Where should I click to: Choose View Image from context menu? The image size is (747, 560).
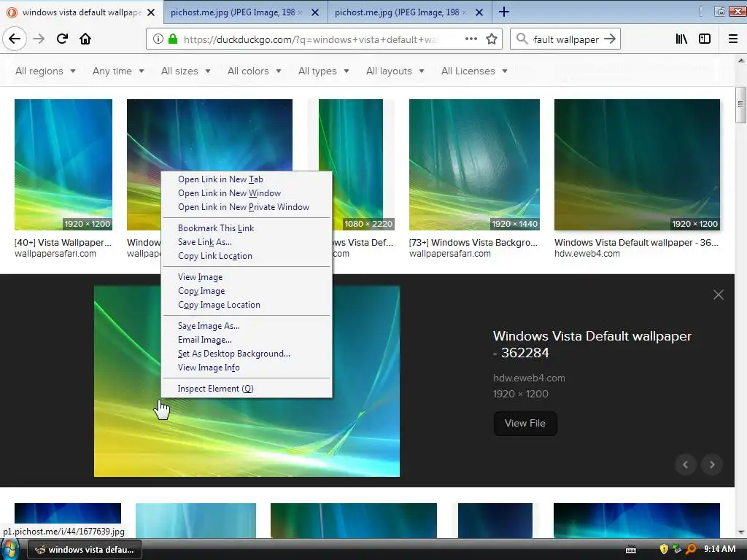pos(247,276)
